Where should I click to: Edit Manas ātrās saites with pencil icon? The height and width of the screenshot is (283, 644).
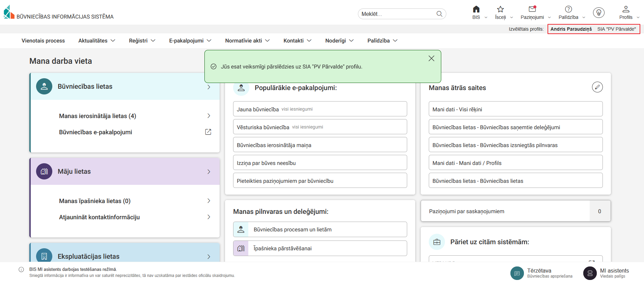pos(597,87)
